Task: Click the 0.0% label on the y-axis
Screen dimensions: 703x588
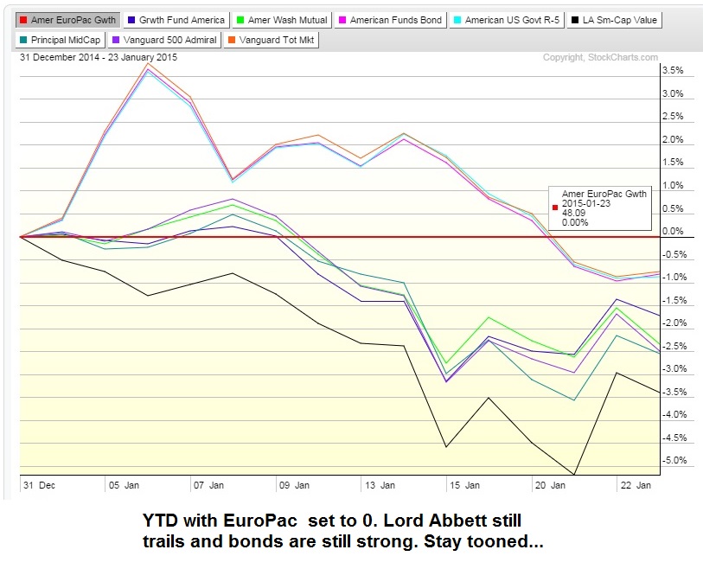Action: [673, 232]
